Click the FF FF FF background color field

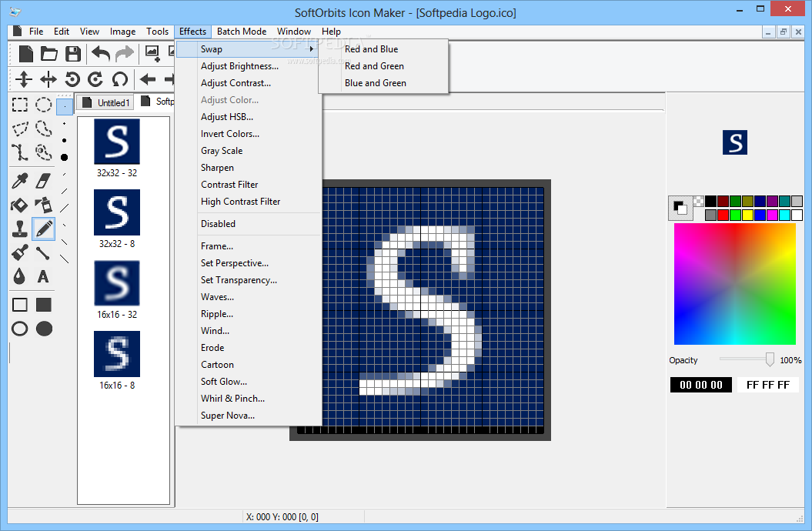point(768,385)
